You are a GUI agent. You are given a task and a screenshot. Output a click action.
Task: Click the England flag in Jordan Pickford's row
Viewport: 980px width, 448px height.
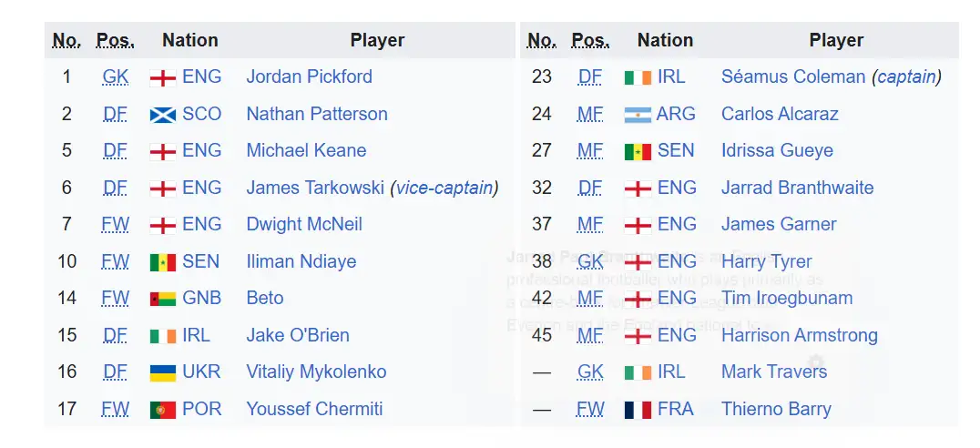[x=163, y=77]
